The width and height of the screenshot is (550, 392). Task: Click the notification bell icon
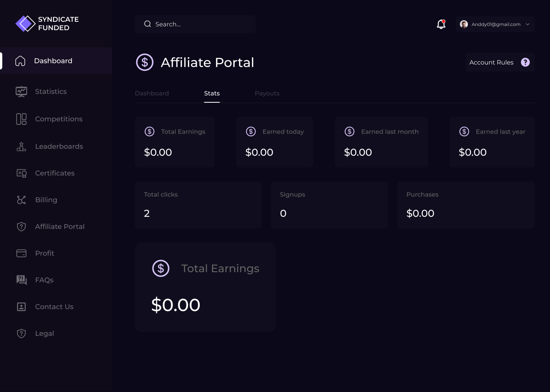coord(441,24)
